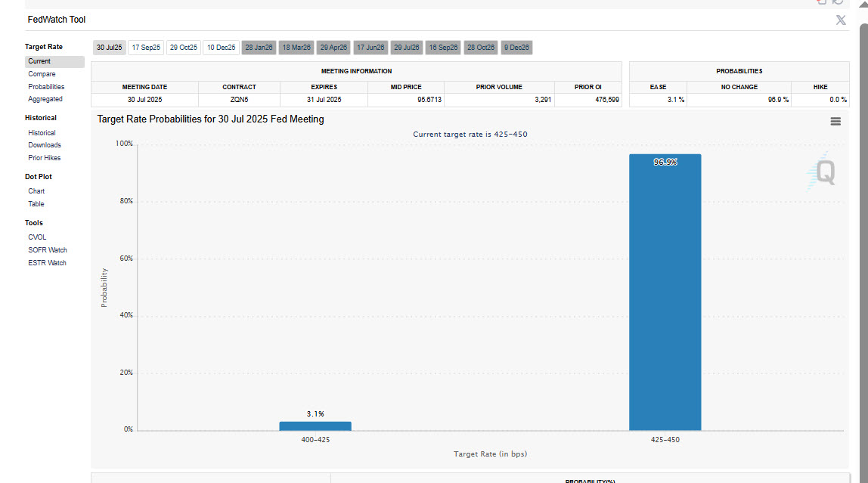This screenshot has height=483, width=868.
Task: Go to the Downloads section
Action: 45,144
